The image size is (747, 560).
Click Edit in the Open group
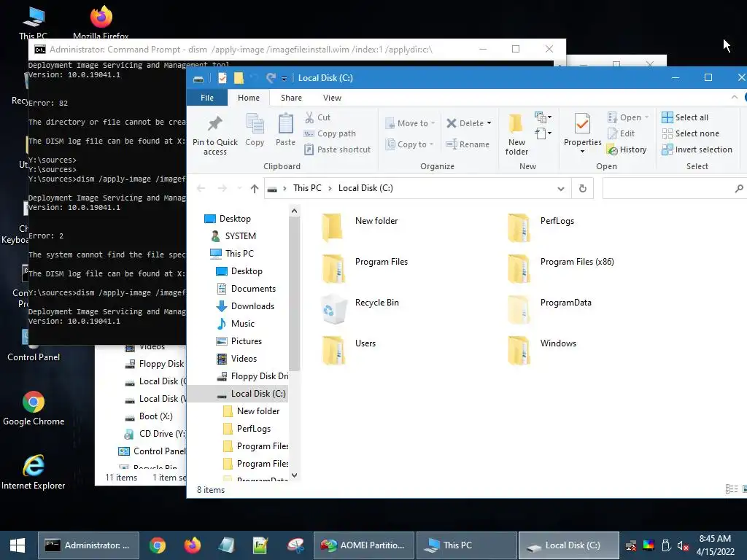click(621, 133)
